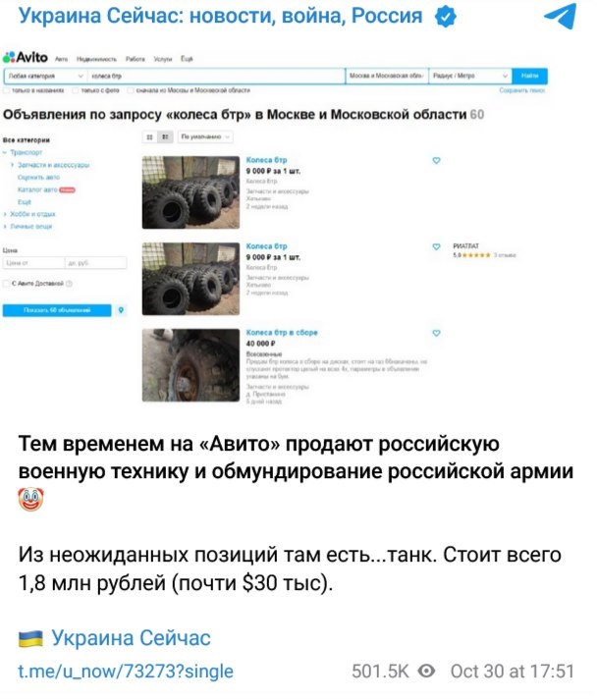
Task: Click the Найти search button
Action: coord(529,76)
